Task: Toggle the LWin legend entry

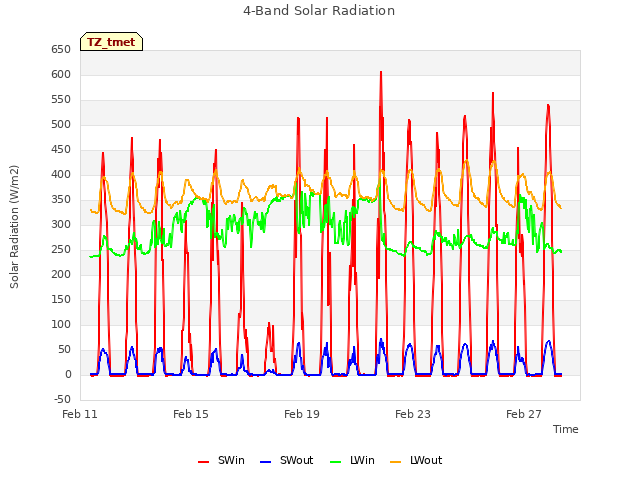Action: tap(352, 460)
